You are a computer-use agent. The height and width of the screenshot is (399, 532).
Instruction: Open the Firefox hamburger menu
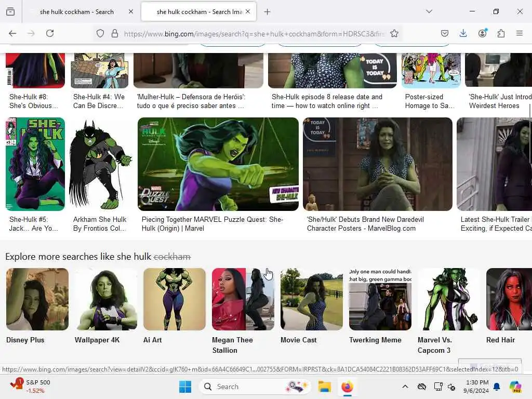click(x=520, y=33)
